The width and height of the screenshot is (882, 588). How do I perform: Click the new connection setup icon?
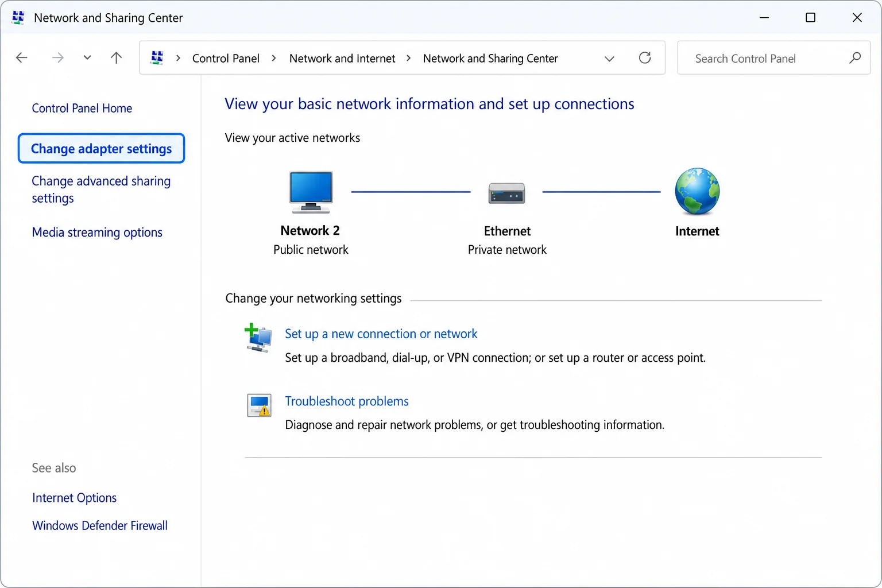point(258,338)
